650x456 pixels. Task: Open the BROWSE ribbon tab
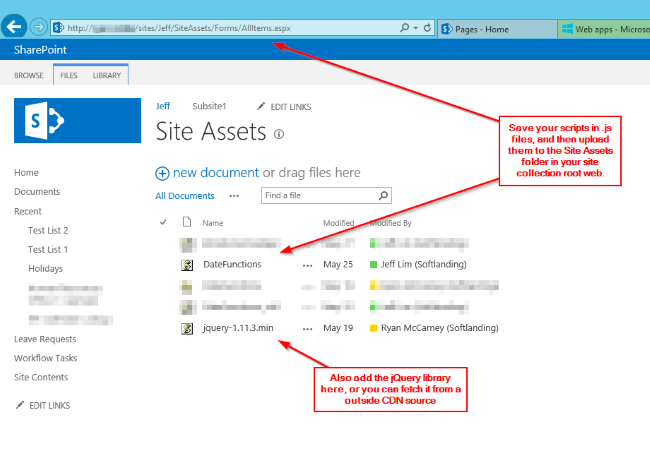[29, 75]
